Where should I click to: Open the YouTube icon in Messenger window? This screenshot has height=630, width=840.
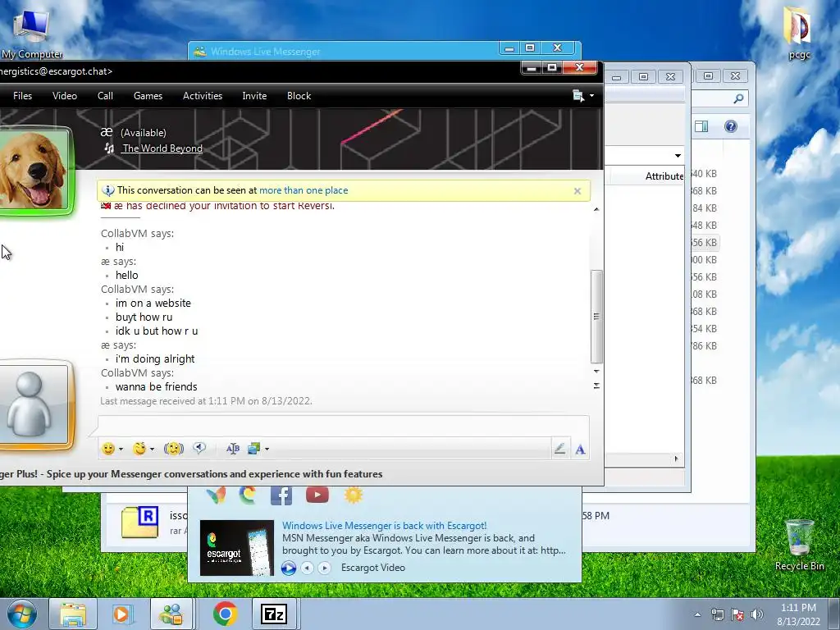pos(317,495)
